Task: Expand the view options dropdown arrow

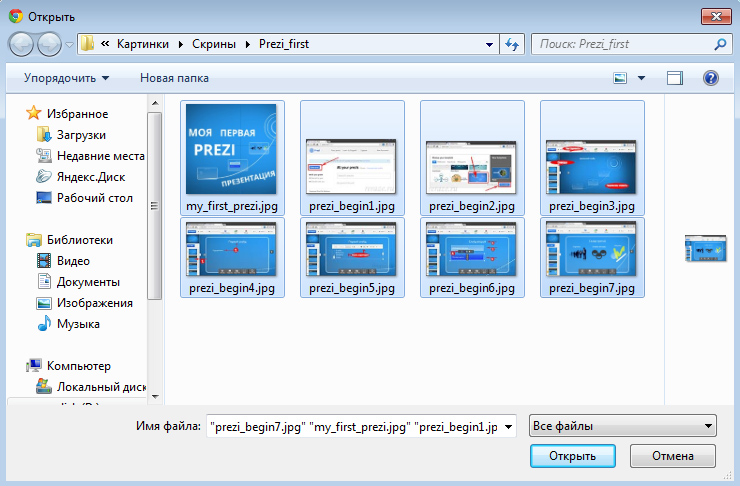Action: (641, 78)
